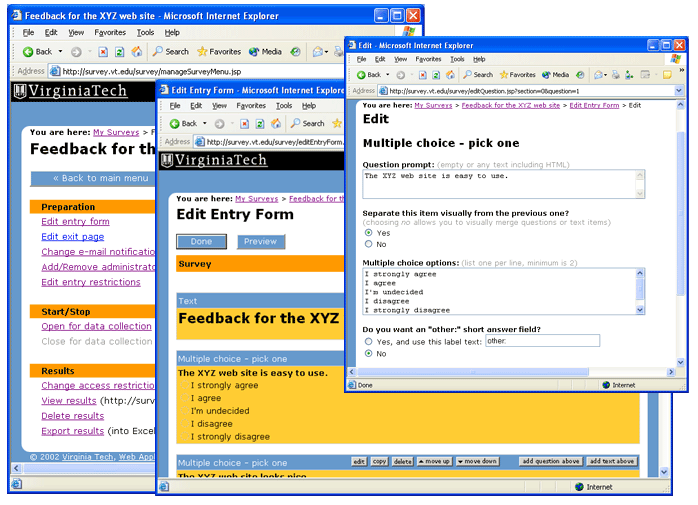Image resolution: width=698 pixels, height=505 pixels.
Task: Open the Favorites menu in Feedback window
Action: tap(110, 32)
